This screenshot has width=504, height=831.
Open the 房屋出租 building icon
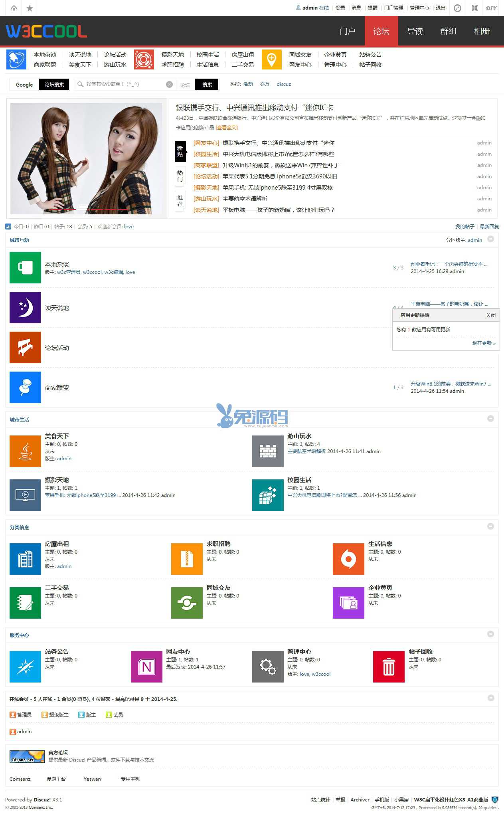click(x=25, y=559)
